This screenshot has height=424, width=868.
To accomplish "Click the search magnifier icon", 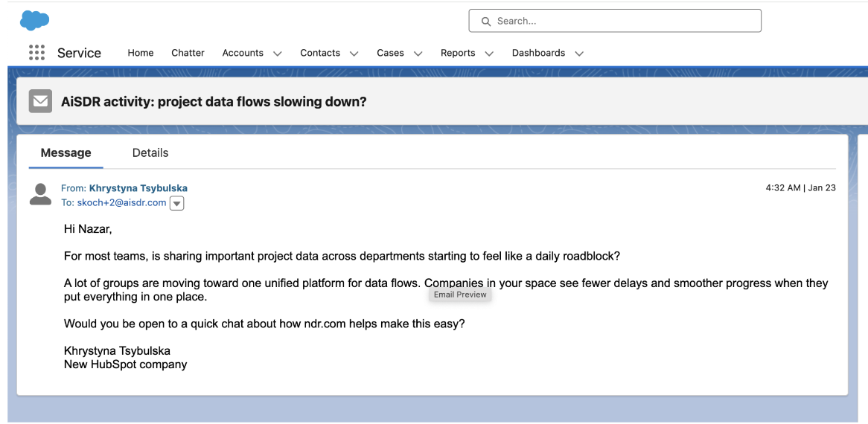I will (486, 21).
